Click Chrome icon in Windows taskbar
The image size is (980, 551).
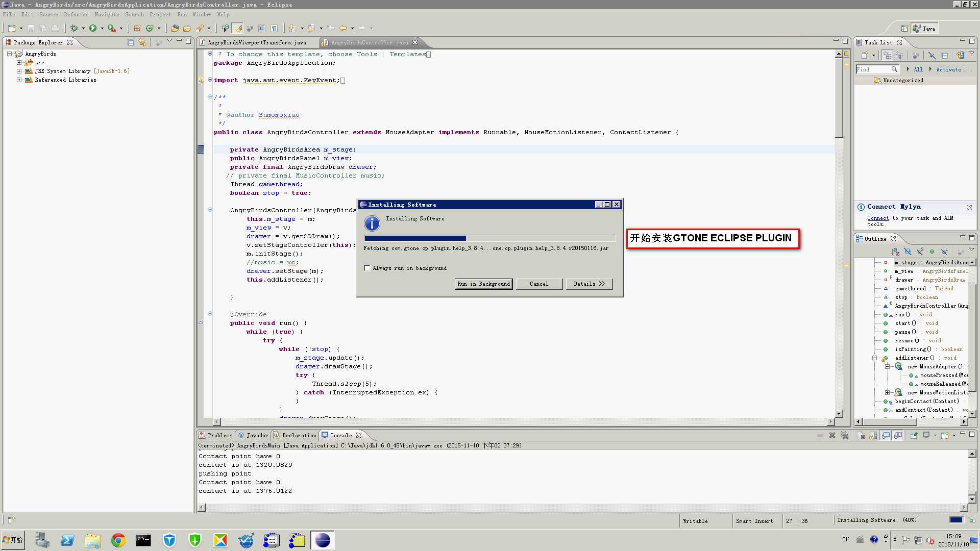click(x=118, y=540)
